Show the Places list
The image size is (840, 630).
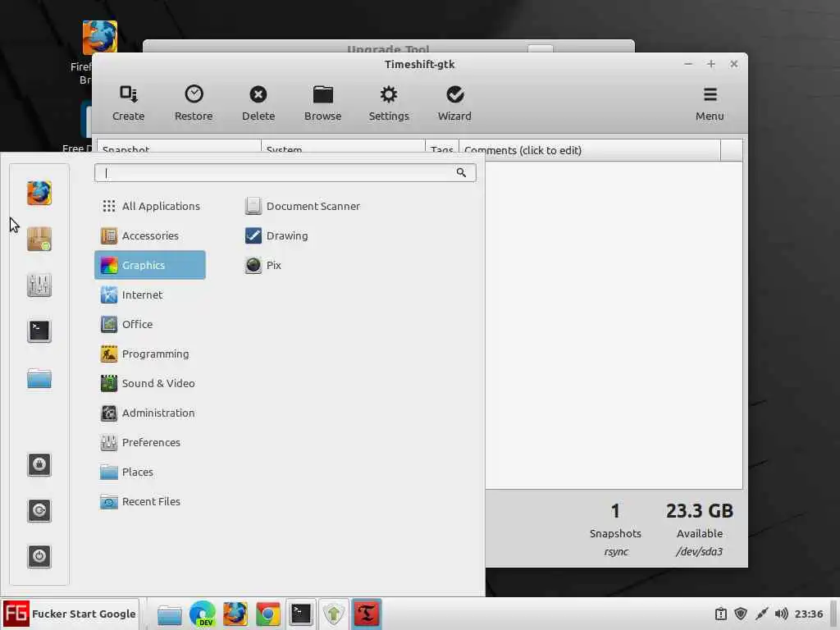tap(150, 472)
